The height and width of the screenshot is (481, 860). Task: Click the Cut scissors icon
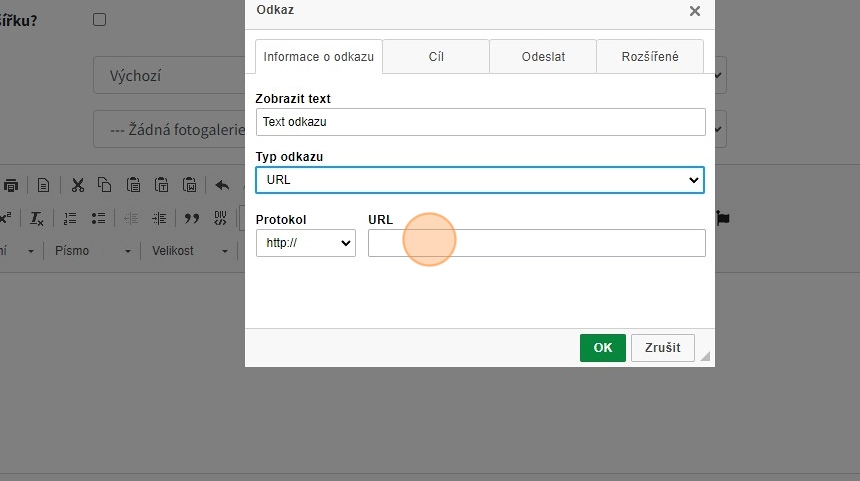tap(77, 185)
